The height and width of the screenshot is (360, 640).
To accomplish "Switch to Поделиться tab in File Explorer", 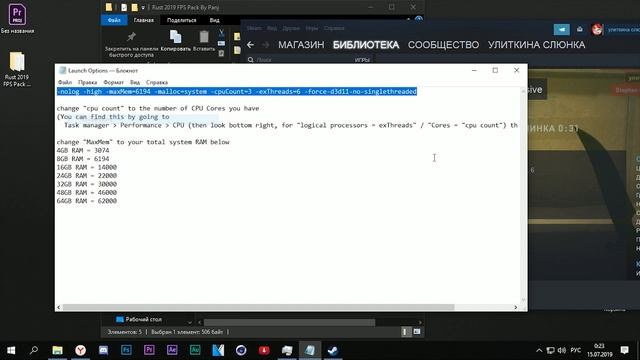I will (182, 20).
